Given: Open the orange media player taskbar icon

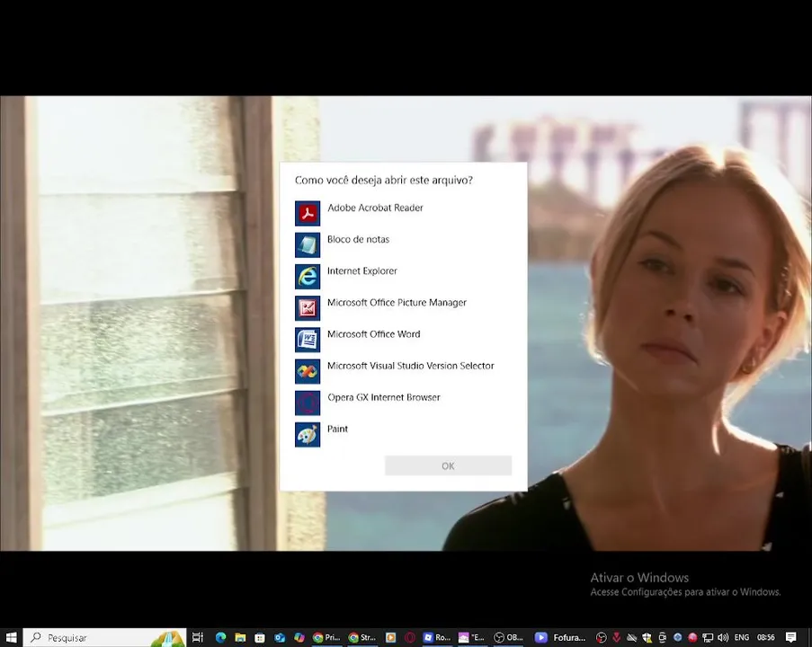Looking at the screenshot, I should [390, 637].
